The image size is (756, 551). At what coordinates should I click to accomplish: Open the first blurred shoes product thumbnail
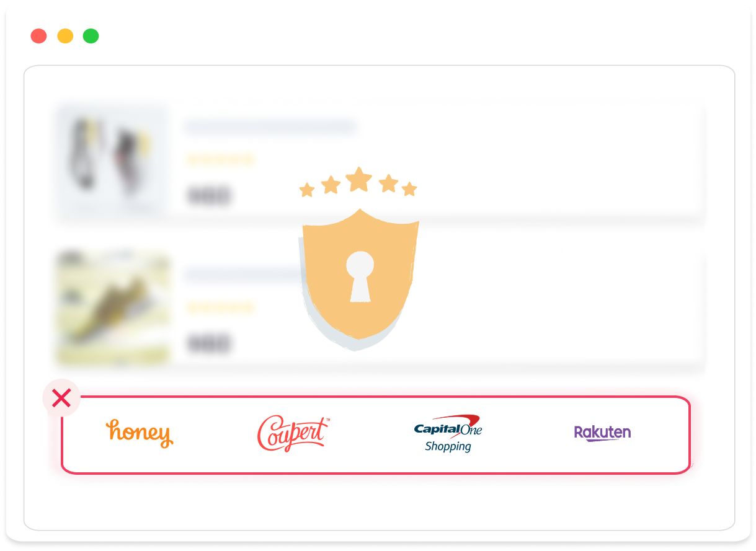[112, 161]
